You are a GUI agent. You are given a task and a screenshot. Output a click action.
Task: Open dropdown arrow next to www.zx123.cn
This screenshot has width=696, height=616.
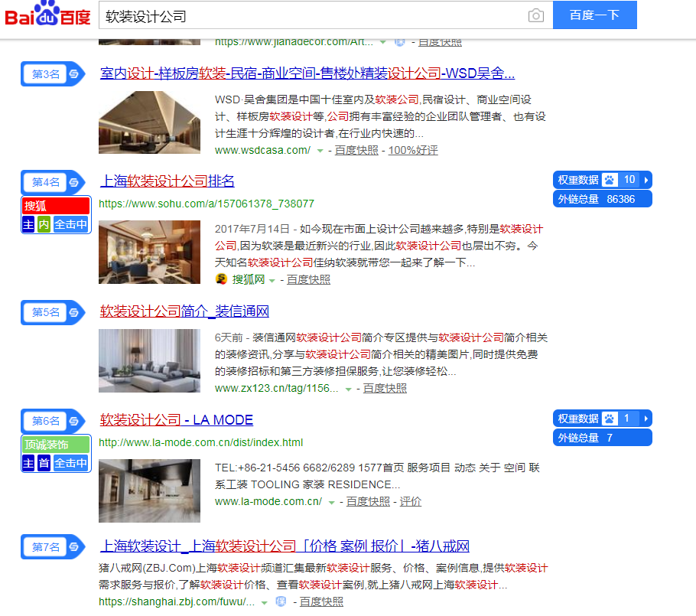(x=349, y=389)
